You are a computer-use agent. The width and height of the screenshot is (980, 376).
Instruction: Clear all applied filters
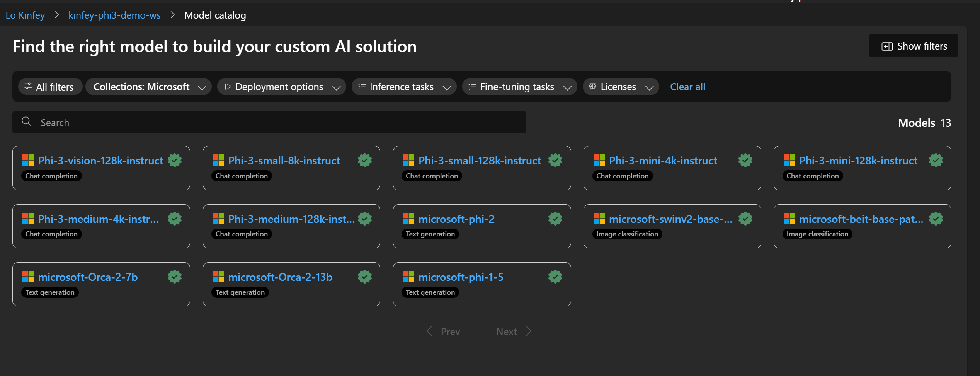(688, 87)
